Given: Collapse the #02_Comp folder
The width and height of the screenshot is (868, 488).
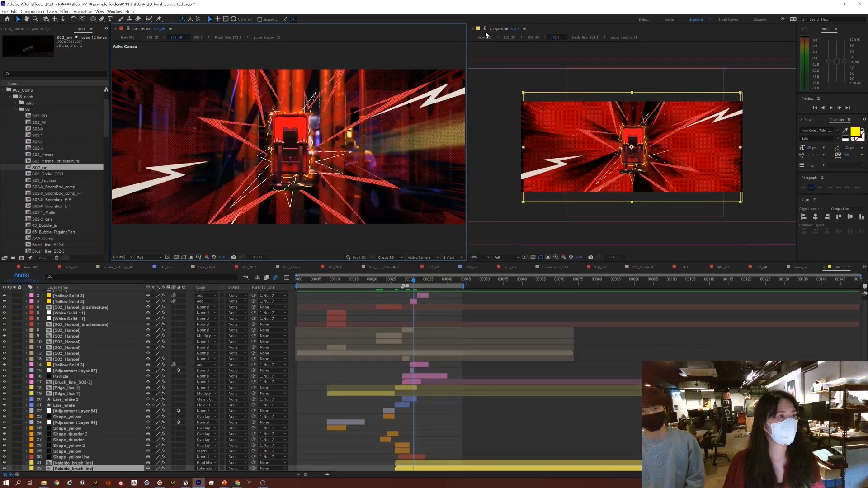Looking at the screenshot, I should click(x=4, y=90).
